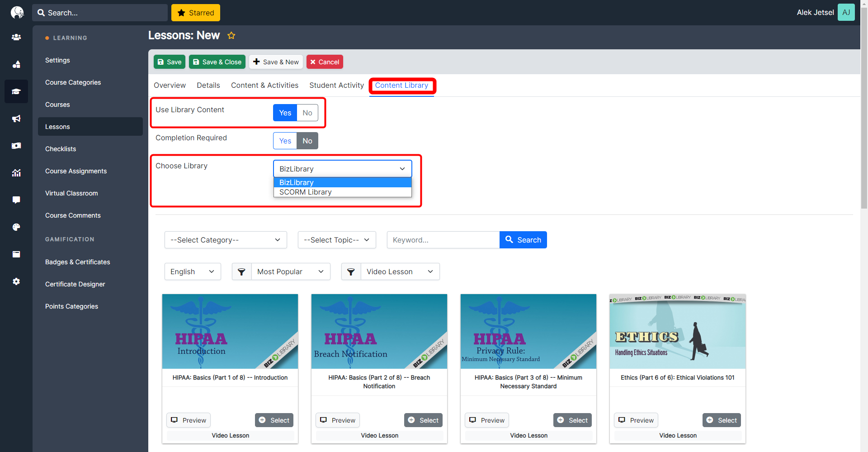
Task: Open the megaphone marketing icon
Action: [16, 119]
